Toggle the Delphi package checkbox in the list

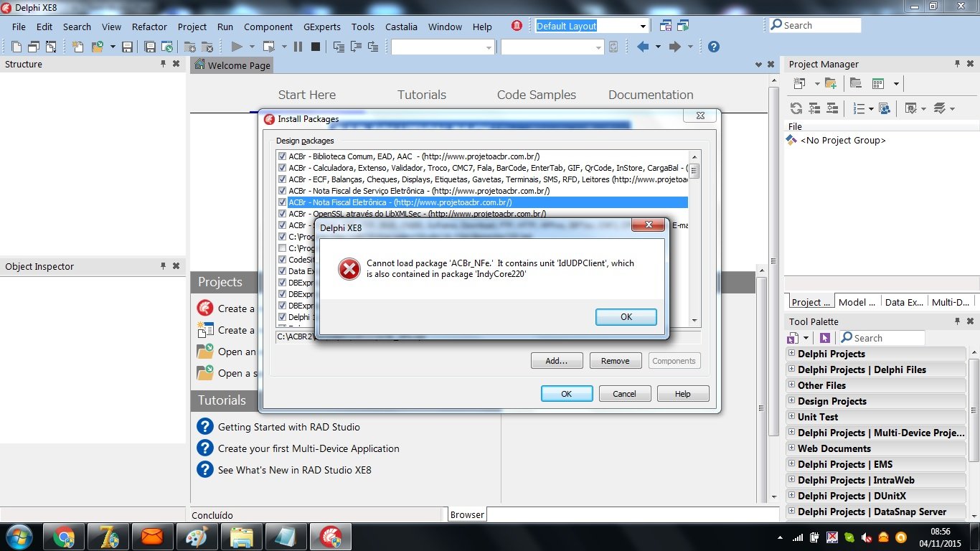pyautogui.click(x=282, y=317)
